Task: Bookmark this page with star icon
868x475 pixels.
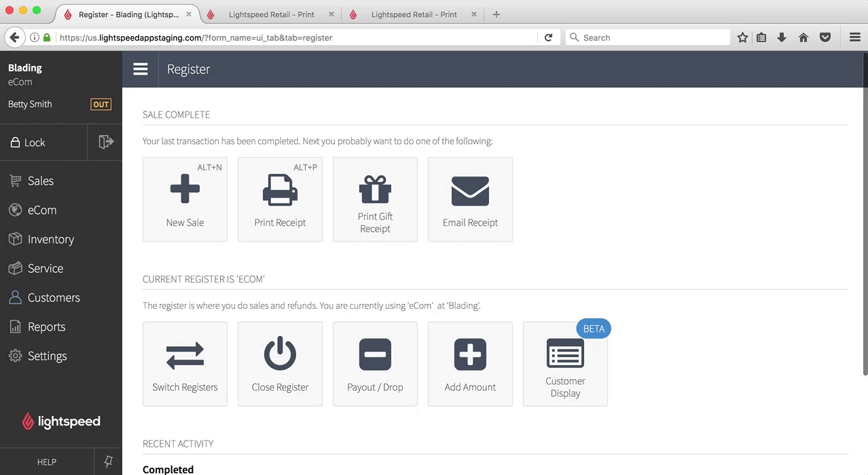Action: click(x=743, y=37)
